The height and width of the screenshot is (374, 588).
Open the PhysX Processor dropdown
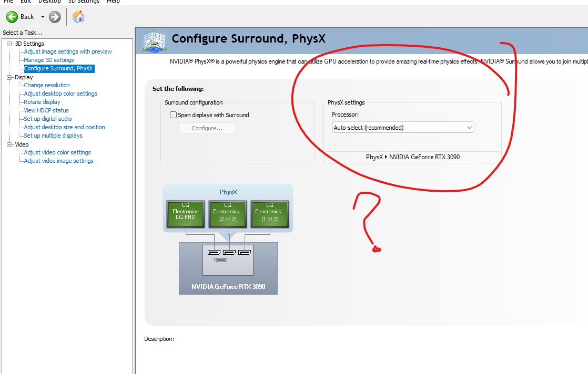coord(403,128)
